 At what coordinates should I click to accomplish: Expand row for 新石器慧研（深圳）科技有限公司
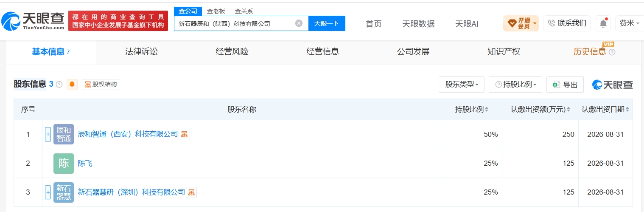[x=48, y=192]
